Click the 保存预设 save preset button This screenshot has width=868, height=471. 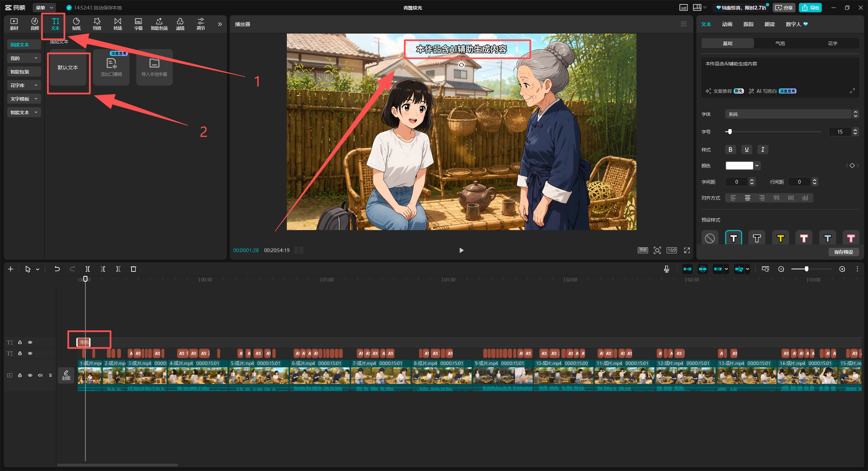click(x=844, y=252)
